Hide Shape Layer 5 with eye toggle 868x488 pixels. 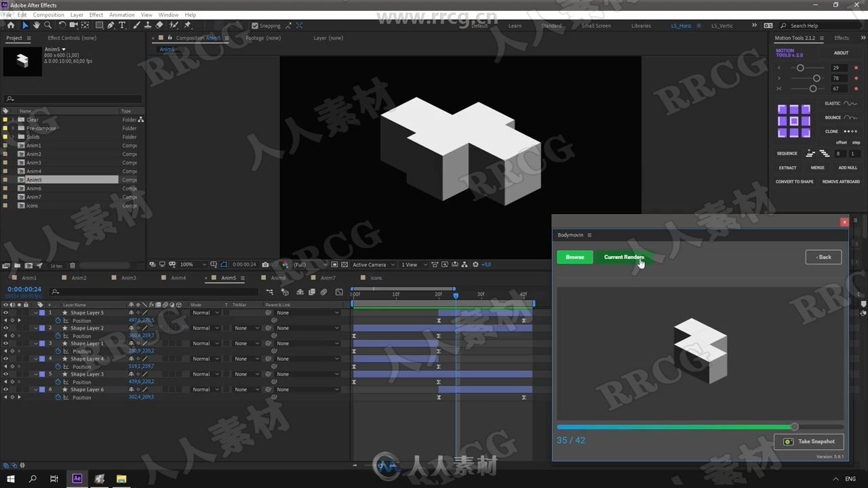(x=5, y=312)
